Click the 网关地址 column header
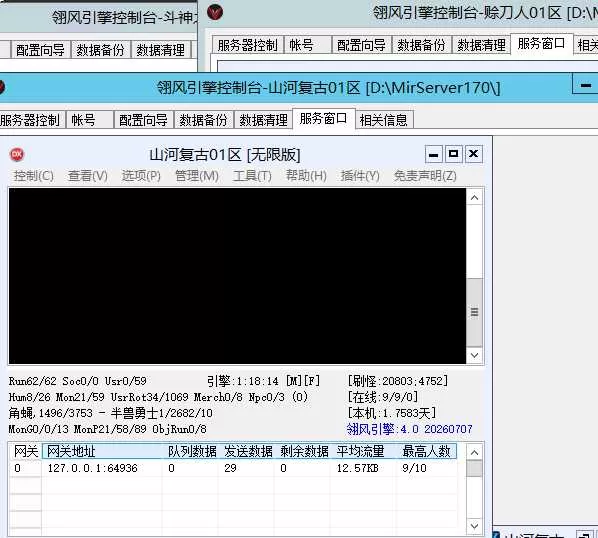 pos(102,451)
